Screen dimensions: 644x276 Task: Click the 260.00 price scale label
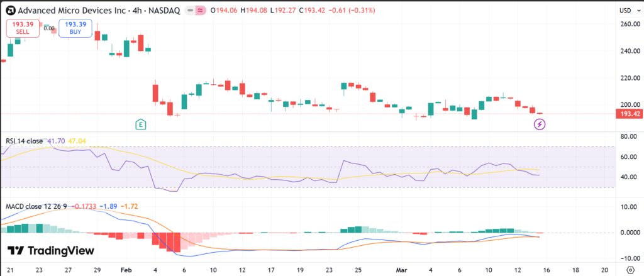coord(628,24)
